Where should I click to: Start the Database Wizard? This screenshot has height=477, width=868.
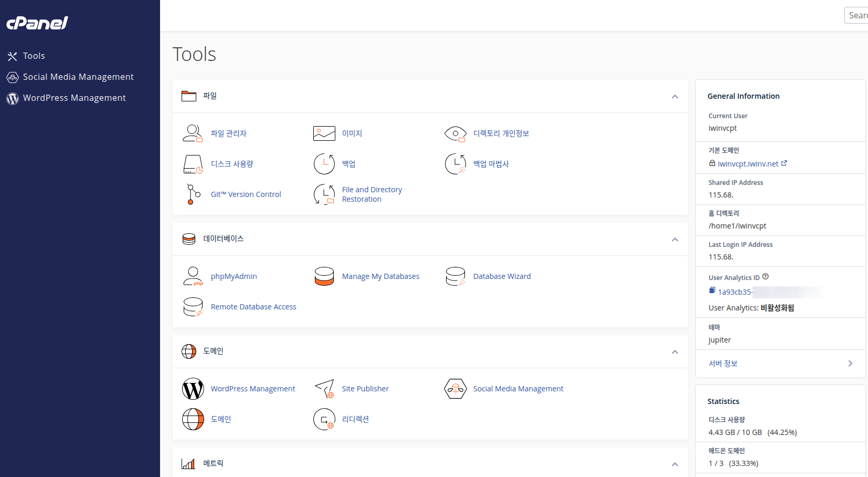pos(502,276)
